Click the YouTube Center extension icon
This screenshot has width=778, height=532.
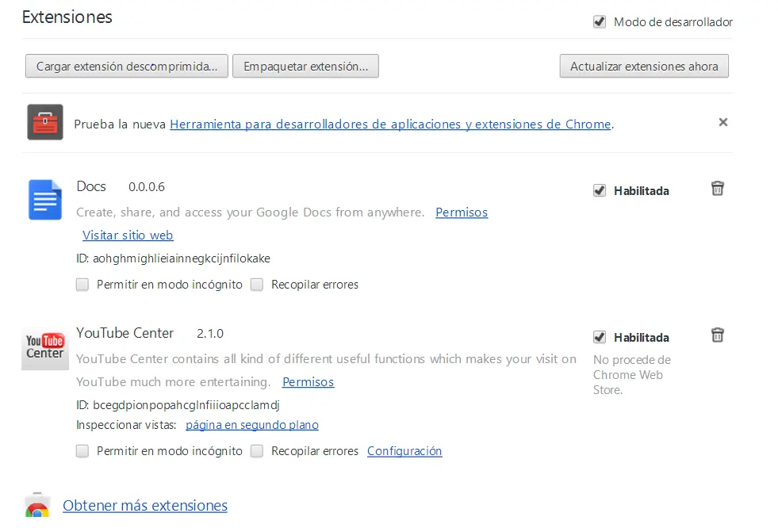click(x=45, y=347)
